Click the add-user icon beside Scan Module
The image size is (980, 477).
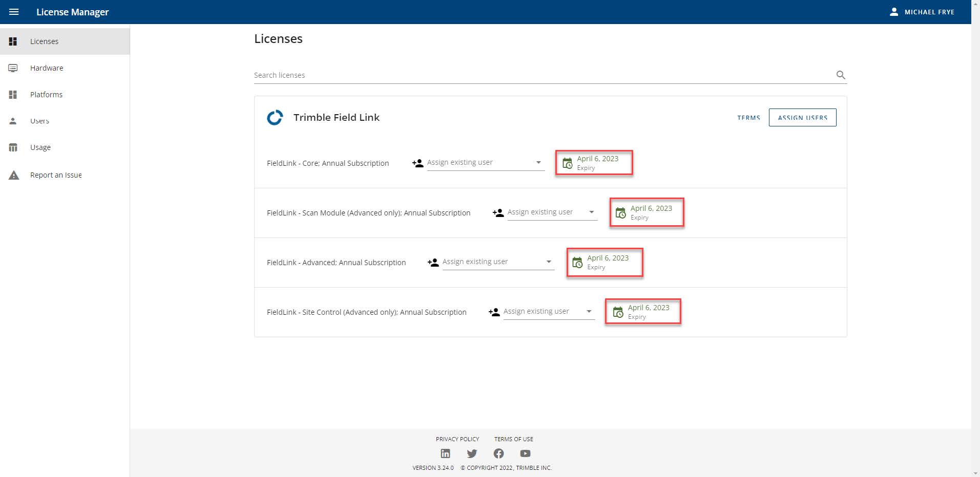(x=497, y=211)
